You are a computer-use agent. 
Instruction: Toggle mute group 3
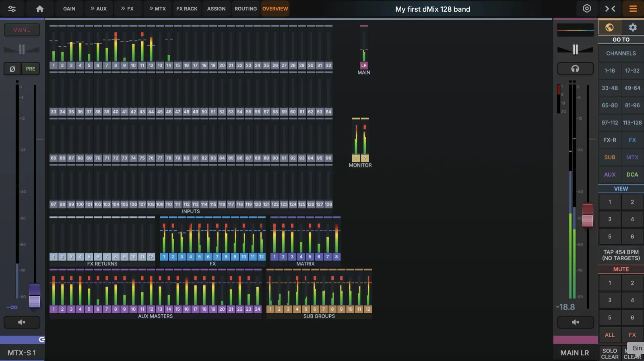click(x=609, y=300)
